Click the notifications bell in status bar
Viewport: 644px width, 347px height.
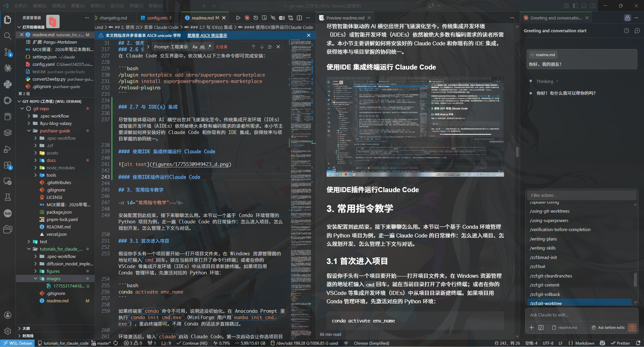(x=638, y=343)
